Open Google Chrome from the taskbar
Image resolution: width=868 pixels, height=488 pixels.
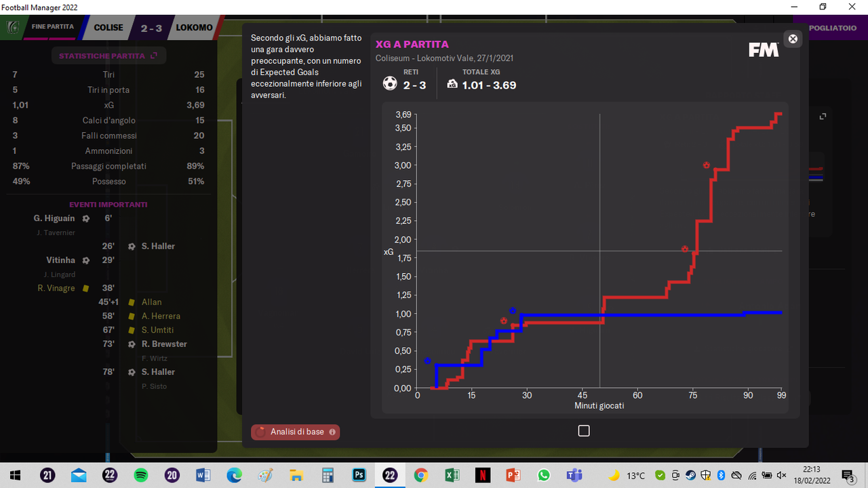point(420,475)
